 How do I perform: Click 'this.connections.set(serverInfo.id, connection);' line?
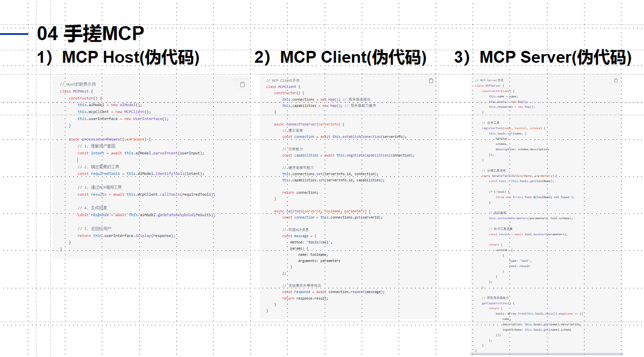click(331, 174)
